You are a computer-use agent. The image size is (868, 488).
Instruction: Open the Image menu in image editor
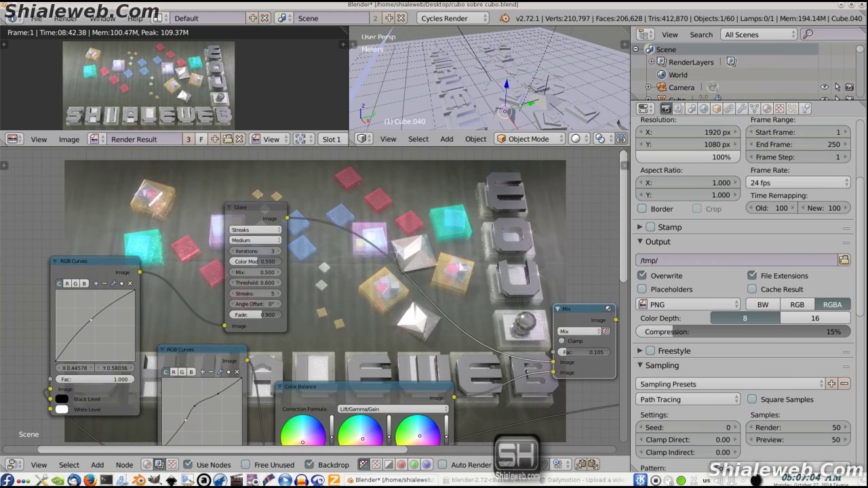tap(69, 139)
